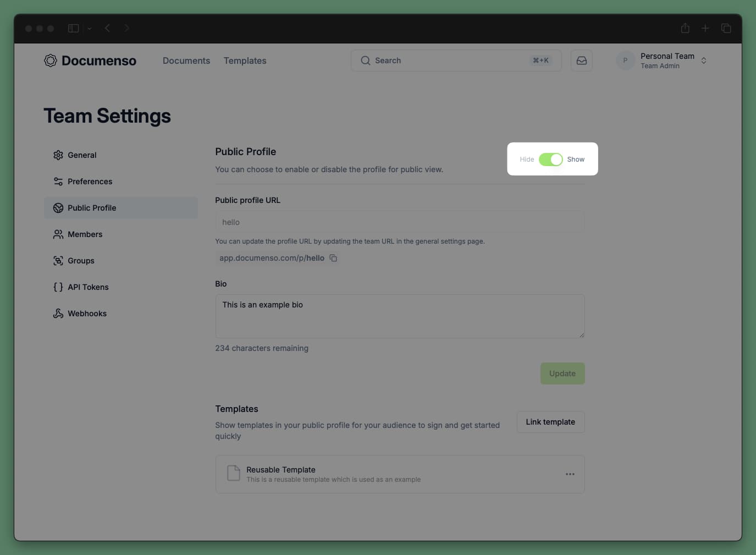Open the inbox icon in the header
The height and width of the screenshot is (555, 756).
[581, 61]
